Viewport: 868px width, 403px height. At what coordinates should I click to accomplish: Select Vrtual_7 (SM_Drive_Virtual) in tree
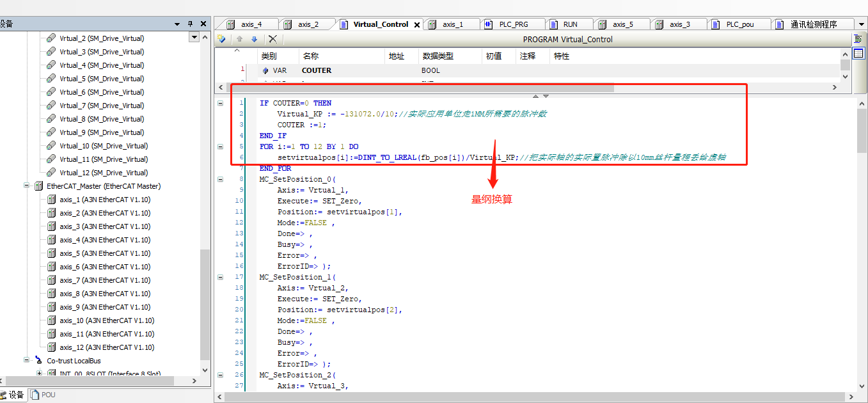102,106
